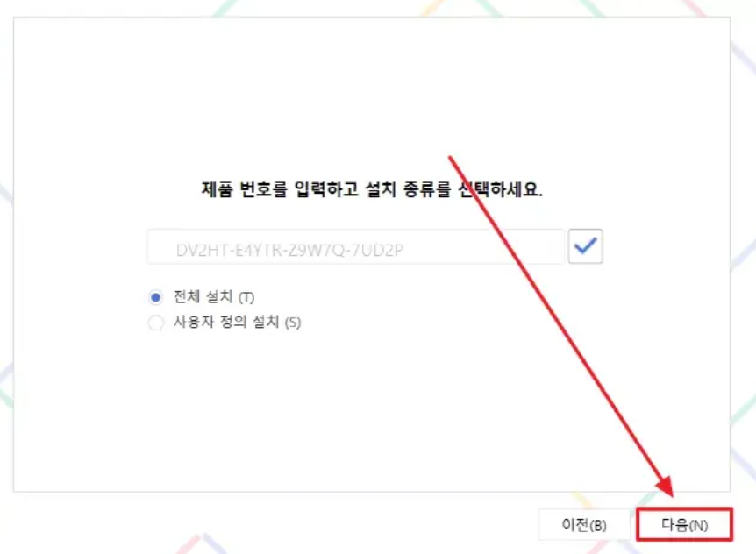Select the 사용자 정의 설치 (S) radio button
The height and width of the screenshot is (554, 756).
(156, 323)
